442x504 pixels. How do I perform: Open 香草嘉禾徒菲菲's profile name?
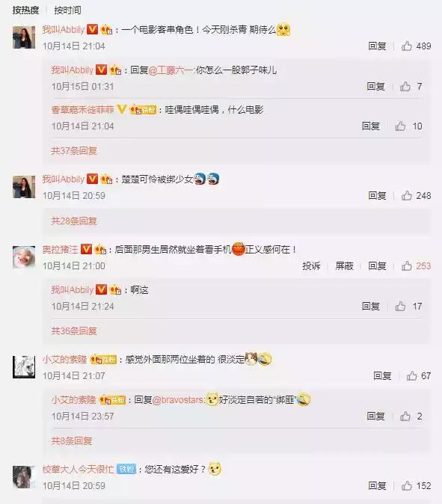pyautogui.click(x=82, y=110)
